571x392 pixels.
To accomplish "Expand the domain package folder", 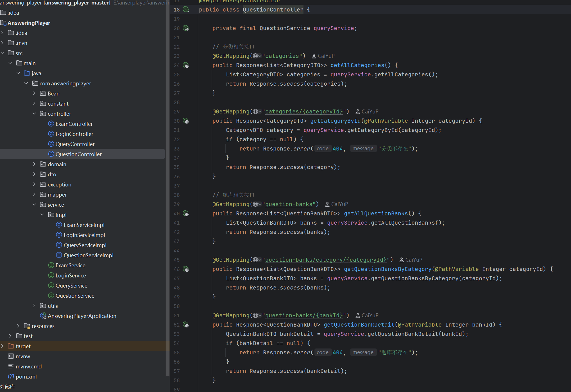I will [x=34, y=164].
